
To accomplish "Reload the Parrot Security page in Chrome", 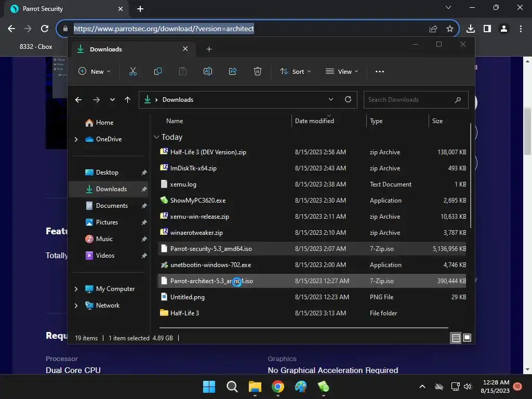I will (x=45, y=29).
